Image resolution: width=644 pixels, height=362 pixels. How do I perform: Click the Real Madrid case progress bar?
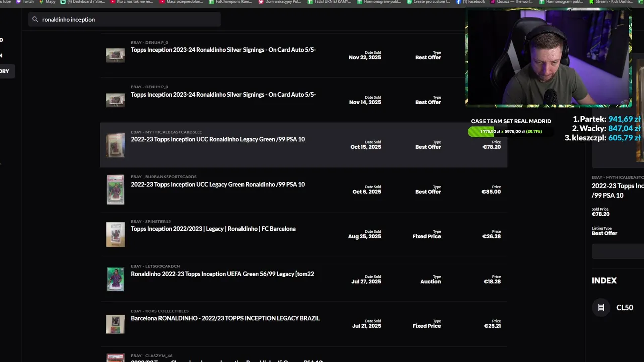511,132
